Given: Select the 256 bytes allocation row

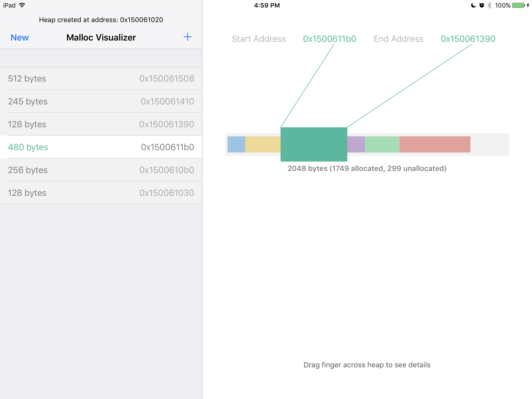Looking at the screenshot, I should point(101,170).
